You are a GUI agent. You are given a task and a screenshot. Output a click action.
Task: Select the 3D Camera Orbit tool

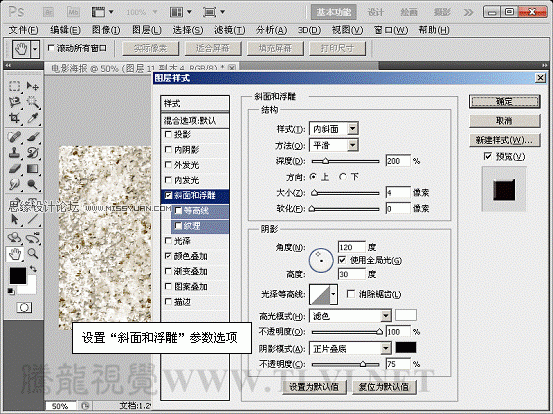click(33, 238)
